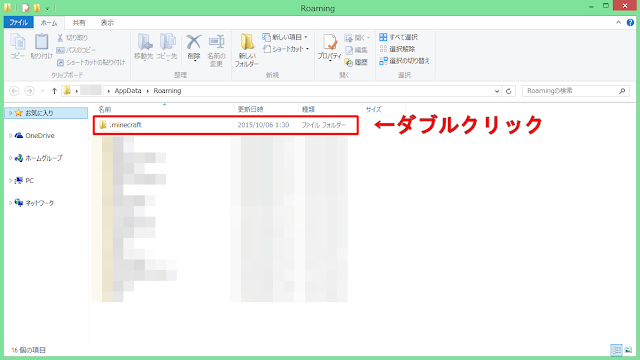Click the Open command in ribbon
Viewport: 640px width, 360px height.
click(x=357, y=38)
